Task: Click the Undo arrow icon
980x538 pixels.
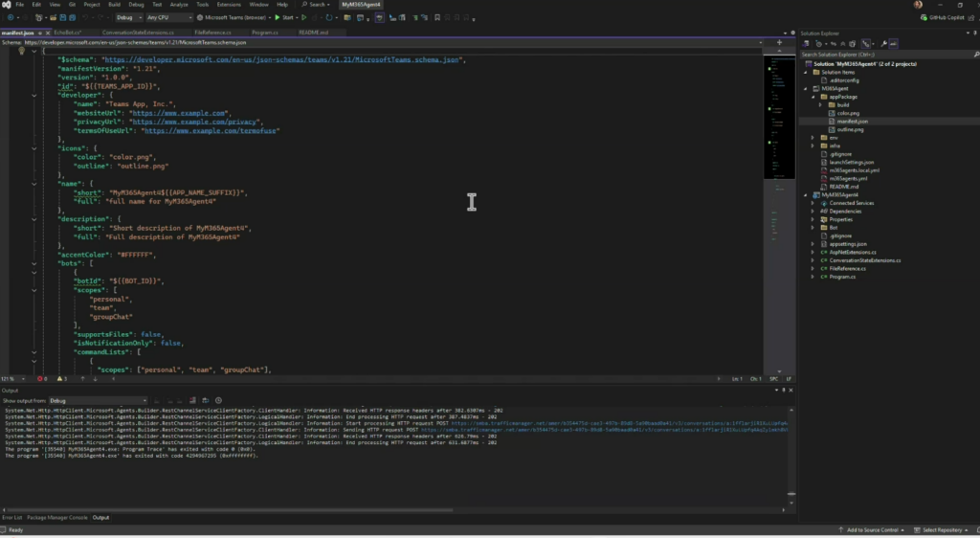Action: (x=85, y=17)
